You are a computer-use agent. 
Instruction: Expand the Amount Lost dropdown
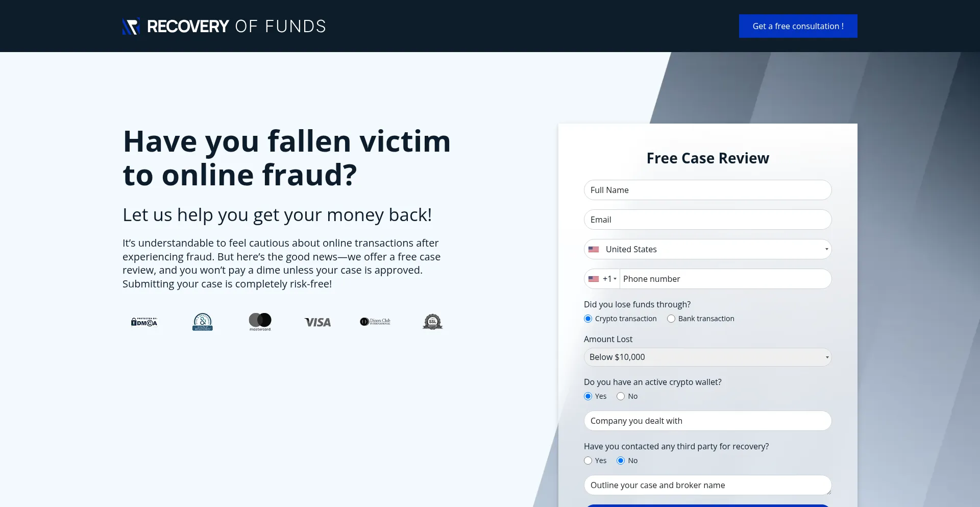pyautogui.click(x=707, y=357)
